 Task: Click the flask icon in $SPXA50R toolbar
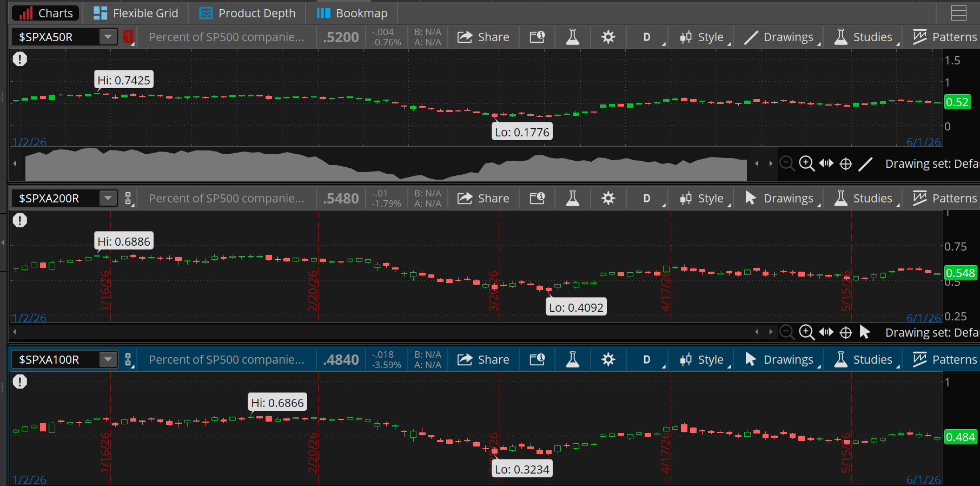pyautogui.click(x=573, y=37)
